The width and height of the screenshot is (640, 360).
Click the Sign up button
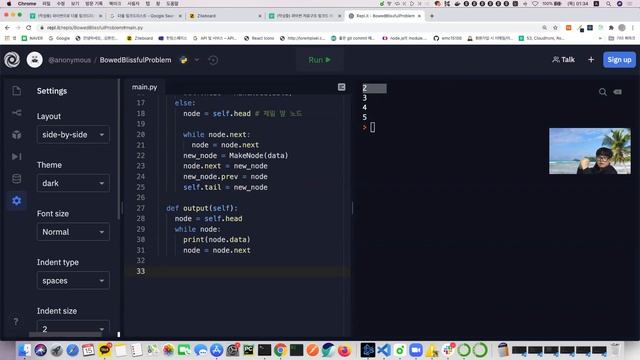(x=619, y=60)
